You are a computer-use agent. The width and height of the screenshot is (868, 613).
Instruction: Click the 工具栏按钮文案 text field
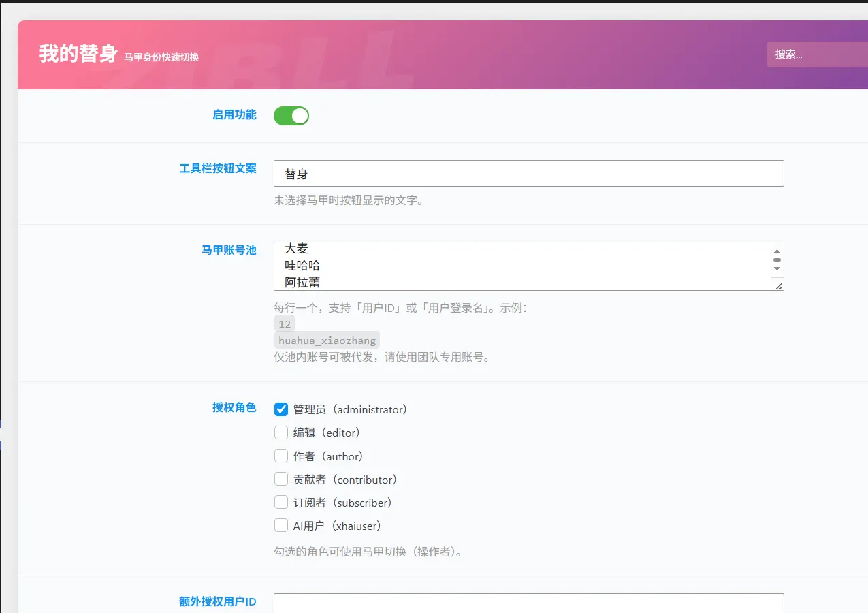pyautogui.click(x=528, y=173)
